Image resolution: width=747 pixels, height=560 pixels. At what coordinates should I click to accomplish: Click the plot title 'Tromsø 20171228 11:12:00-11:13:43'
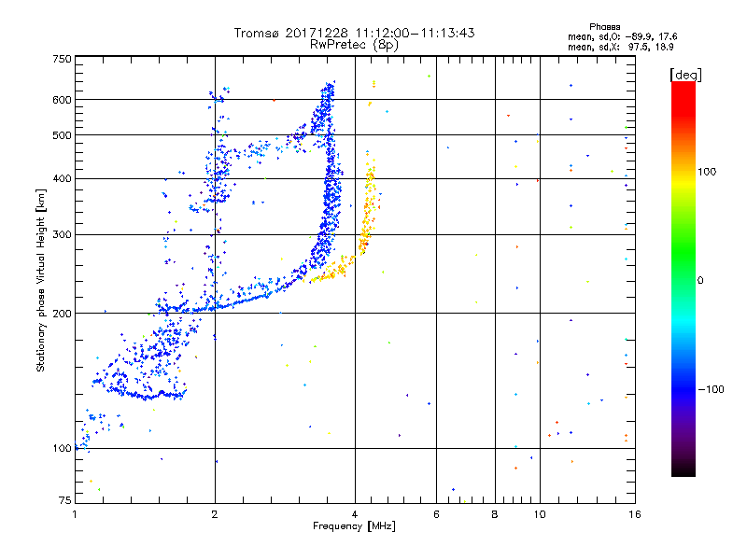point(354,33)
